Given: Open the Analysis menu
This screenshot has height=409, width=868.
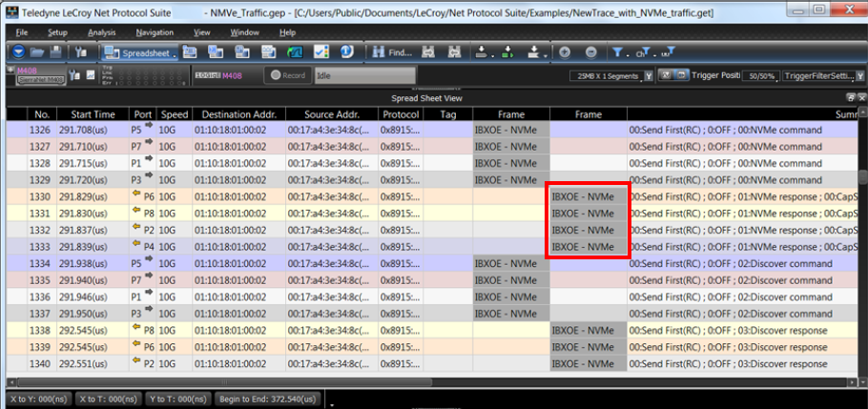Looking at the screenshot, I should (102, 32).
